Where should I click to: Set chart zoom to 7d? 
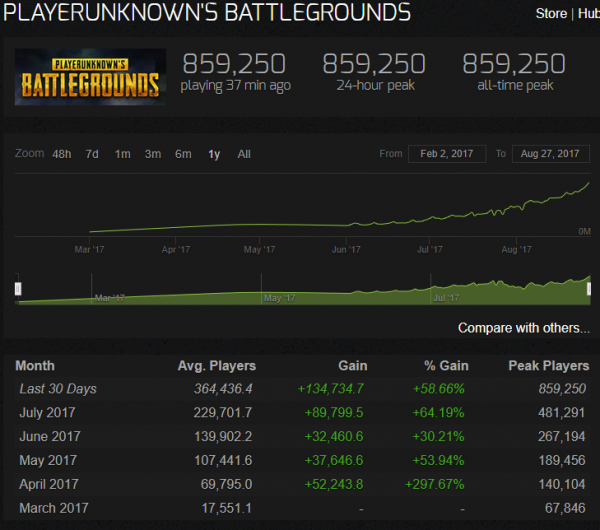(x=92, y=154)
